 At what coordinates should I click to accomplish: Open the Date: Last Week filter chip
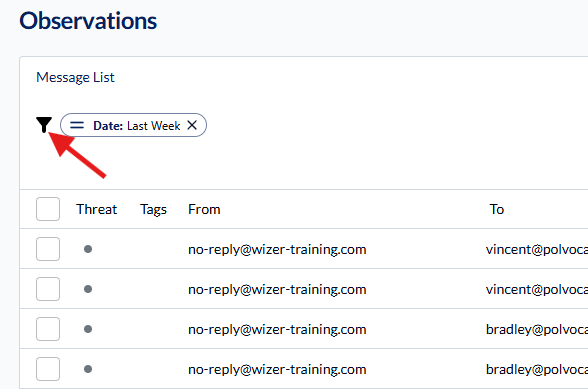tap(133, 125)
